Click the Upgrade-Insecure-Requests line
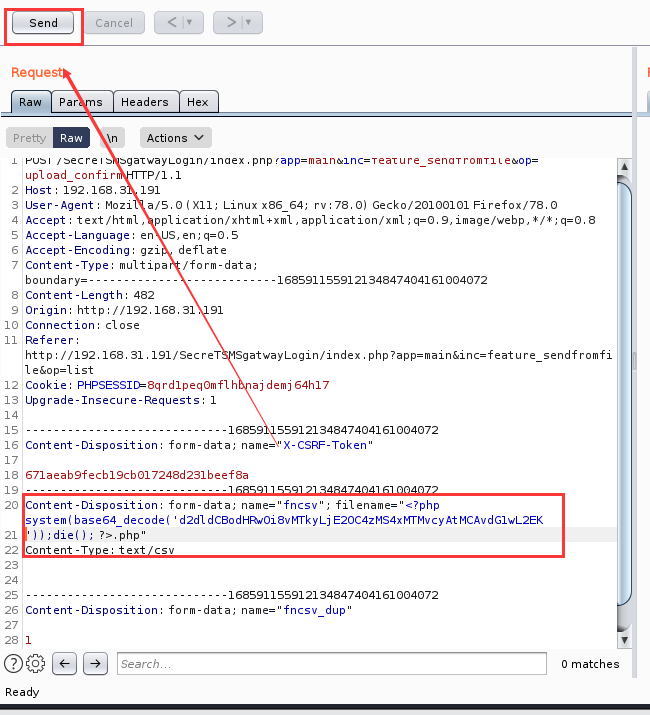The width and height of the screenshot is (650, 715). (x=121, y=400)
